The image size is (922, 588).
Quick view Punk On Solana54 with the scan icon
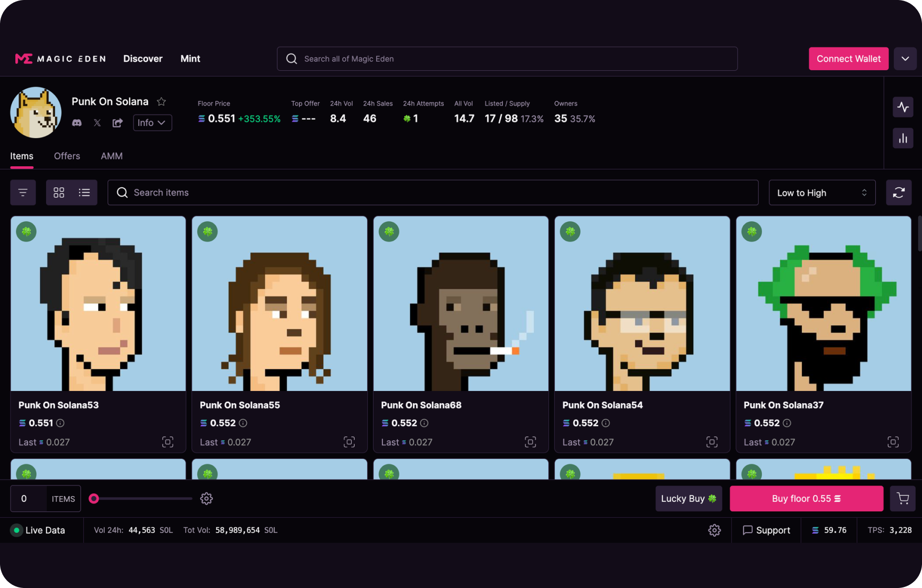click(712, 442)
